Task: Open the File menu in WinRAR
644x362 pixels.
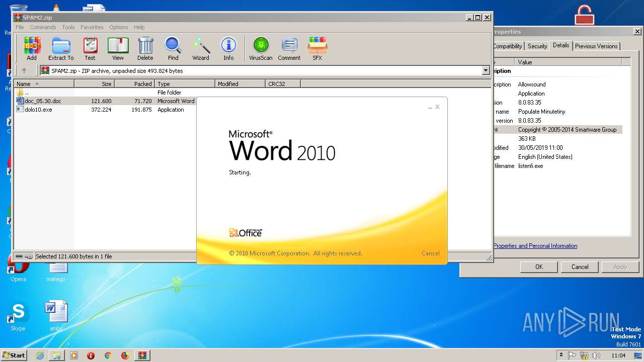Action: (x=20, y=27)
